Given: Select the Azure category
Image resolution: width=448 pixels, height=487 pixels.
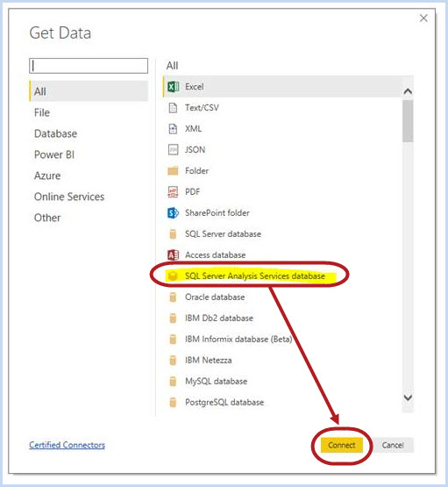Looking at the screenshot, I should [x=47, y=175].
